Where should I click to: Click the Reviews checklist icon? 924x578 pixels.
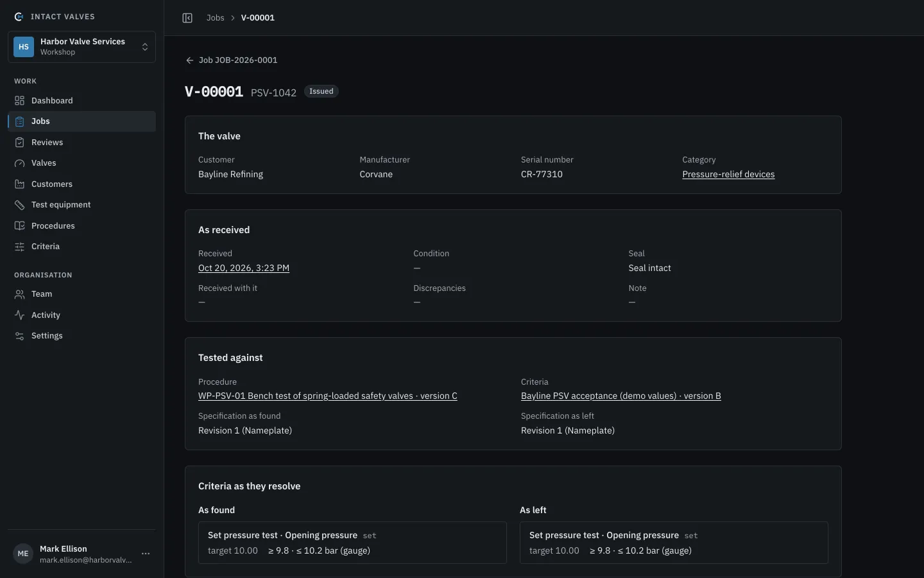[20, 143]
